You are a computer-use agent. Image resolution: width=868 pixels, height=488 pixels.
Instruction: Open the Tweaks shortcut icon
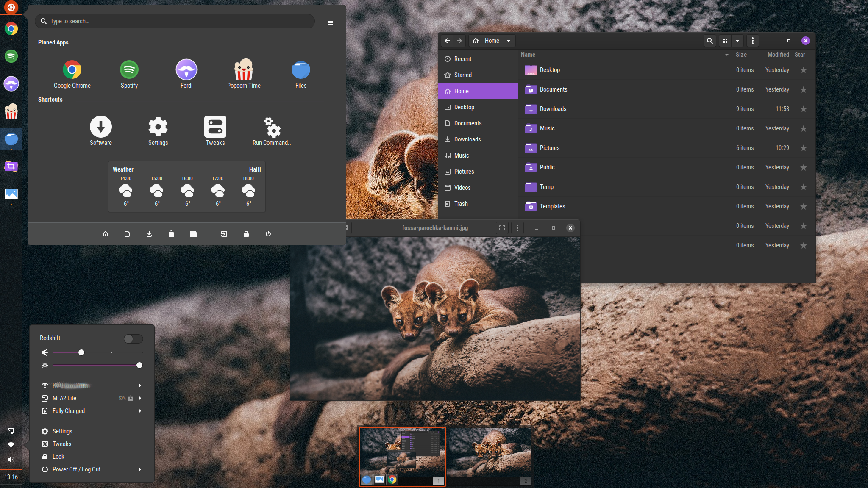[x=215, y=127]
